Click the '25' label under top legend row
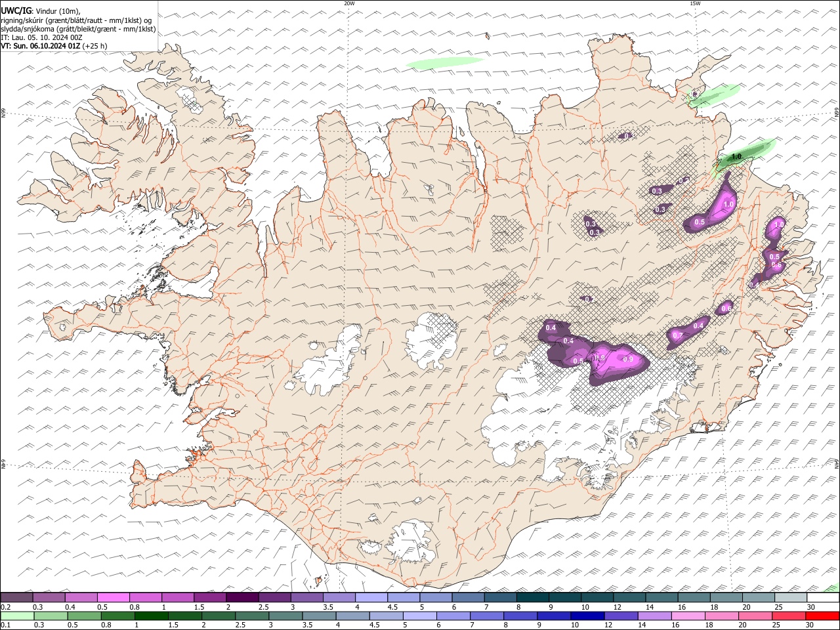 pos(779,607)
